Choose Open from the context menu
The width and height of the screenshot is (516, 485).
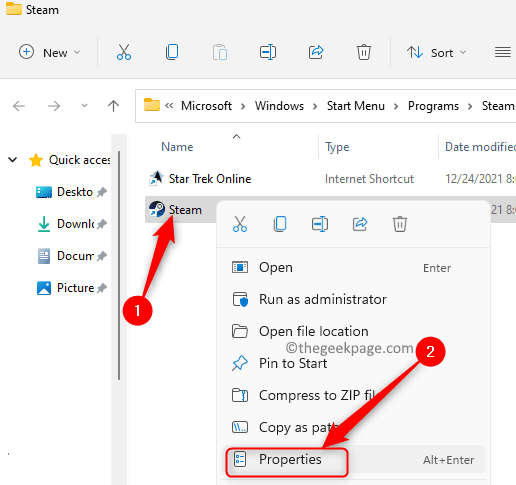tap(353, 268)
